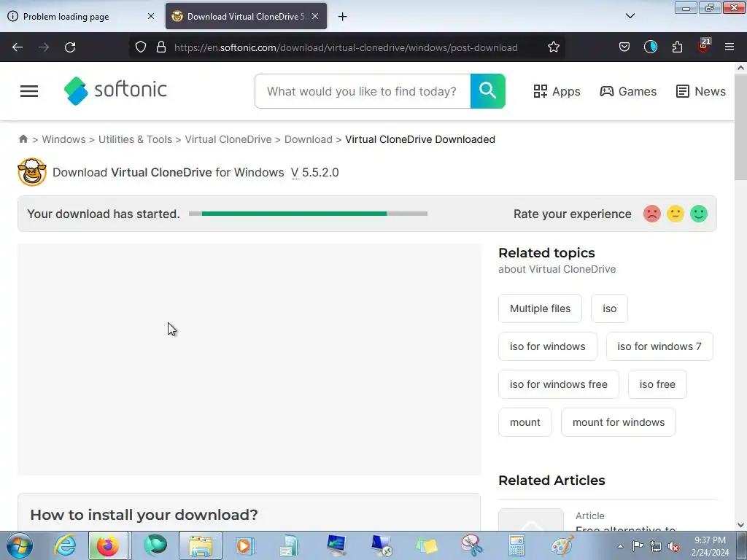This screenshot has height=560, width=747.
Task: Click the Virtual CloneDrive breadcrumb link
Action: click(228, 139)
